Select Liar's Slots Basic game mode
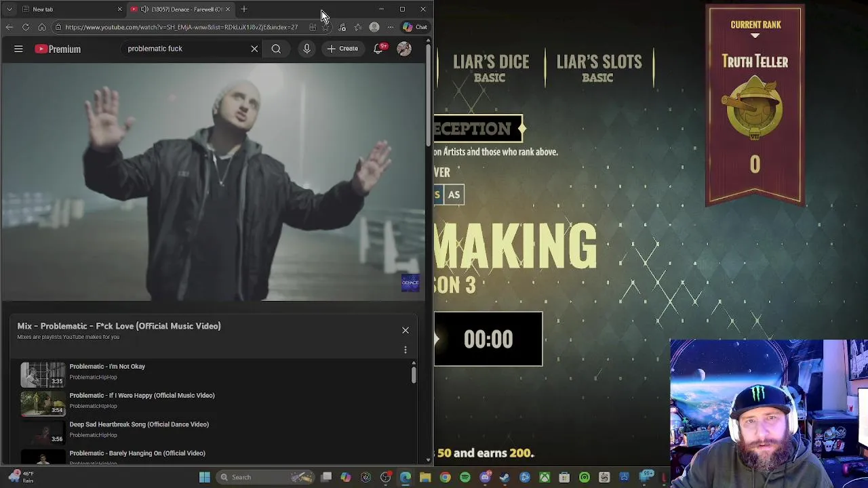868x488 pixels. [x=599, y=68]
